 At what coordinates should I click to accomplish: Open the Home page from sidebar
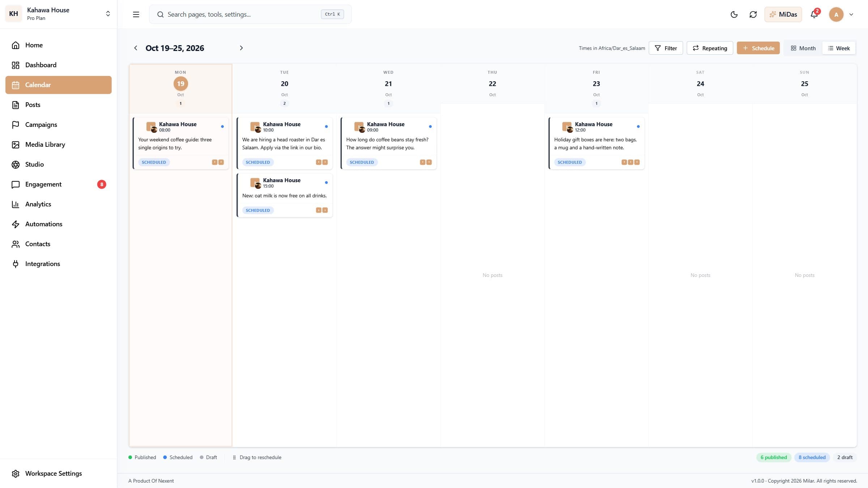58,45
